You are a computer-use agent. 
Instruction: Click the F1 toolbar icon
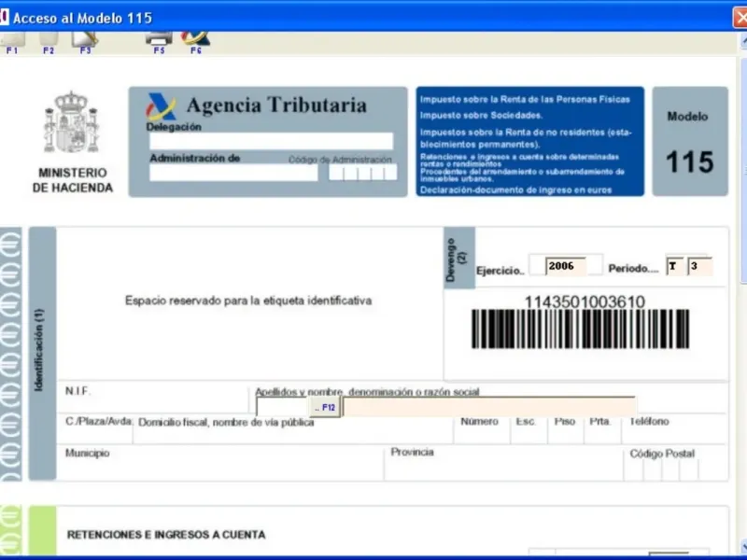pyautogui.click(x=12, y=42)
